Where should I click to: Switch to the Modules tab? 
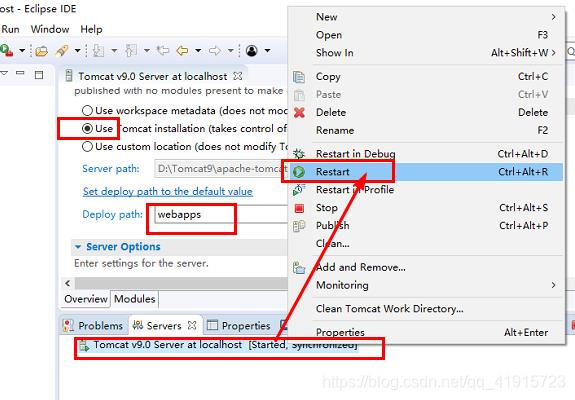135,299
